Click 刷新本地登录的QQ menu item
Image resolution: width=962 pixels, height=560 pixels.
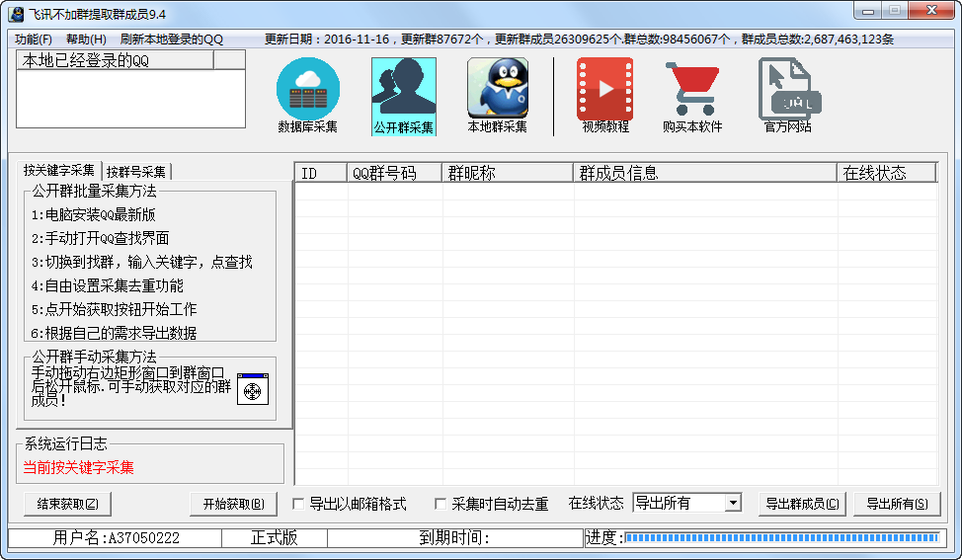coord(172,39)
